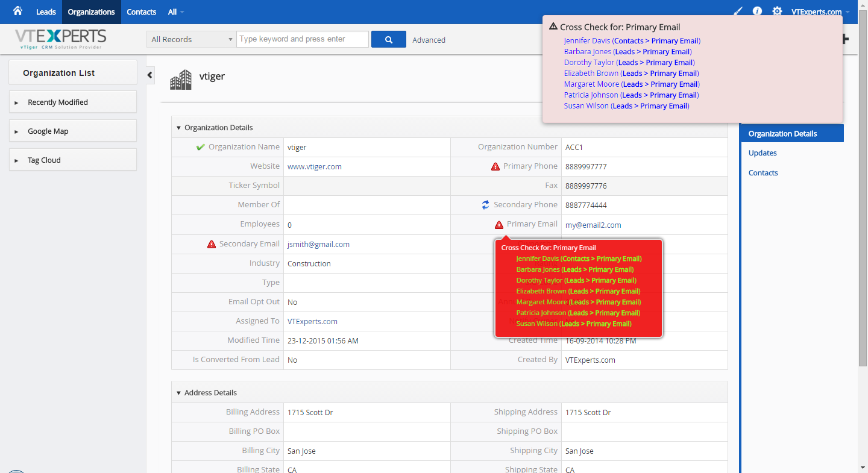This screenshot has width=868, height=473.
Task: Click warning icon next to Secondary Email
Action: tap(212, 244)
